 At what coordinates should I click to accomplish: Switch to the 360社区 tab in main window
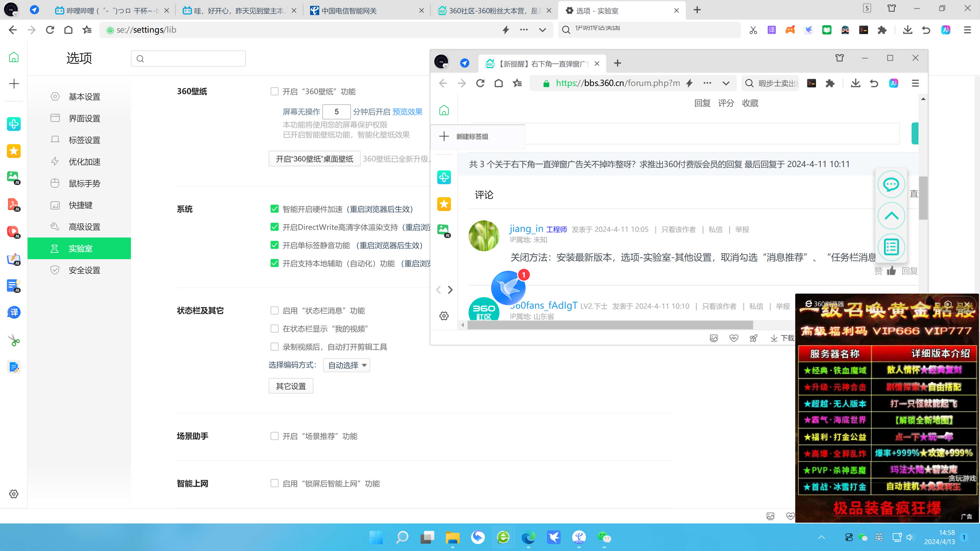[x=495, y=11]
